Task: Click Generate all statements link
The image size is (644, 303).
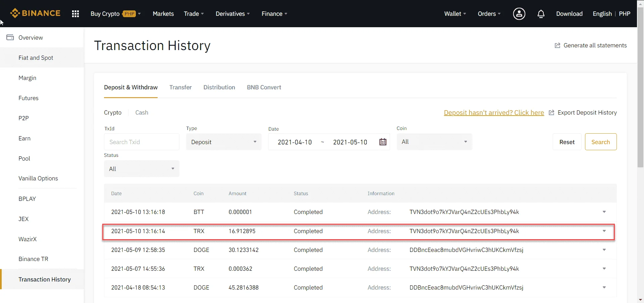Action: click(x=595, y=45)
